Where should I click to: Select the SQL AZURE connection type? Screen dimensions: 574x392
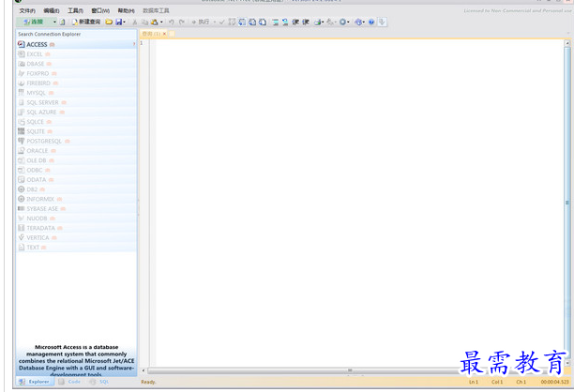click(76, 112)
